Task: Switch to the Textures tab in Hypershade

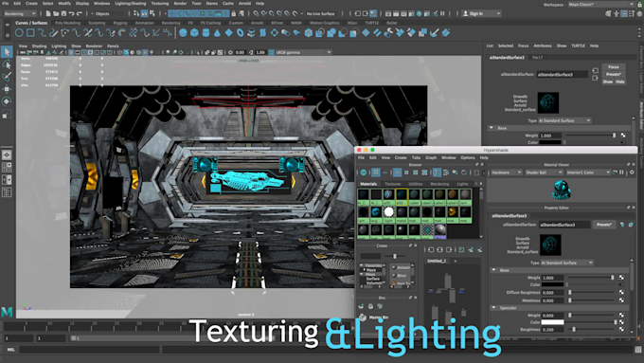Action: [x=393, y=184]
